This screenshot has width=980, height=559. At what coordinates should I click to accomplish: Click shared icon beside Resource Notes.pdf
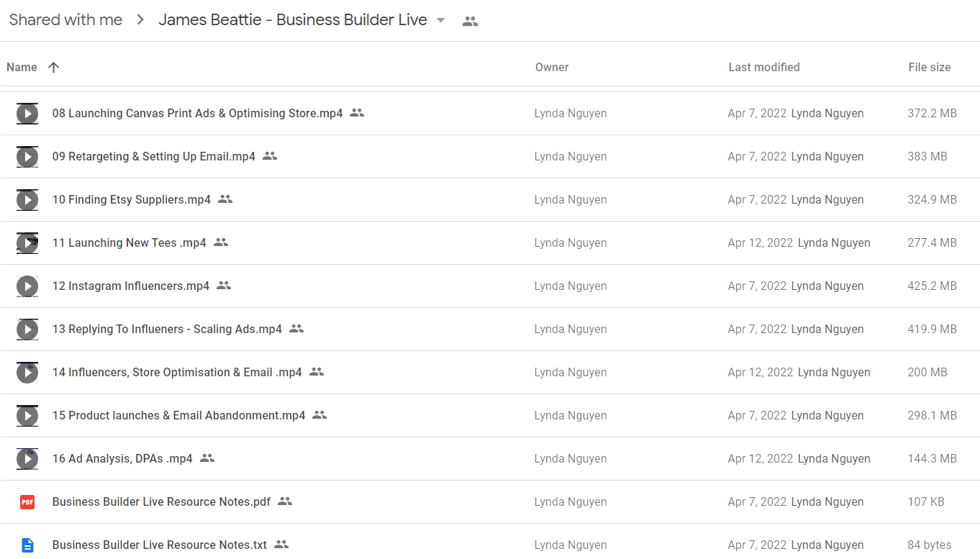tap(285, 501)
